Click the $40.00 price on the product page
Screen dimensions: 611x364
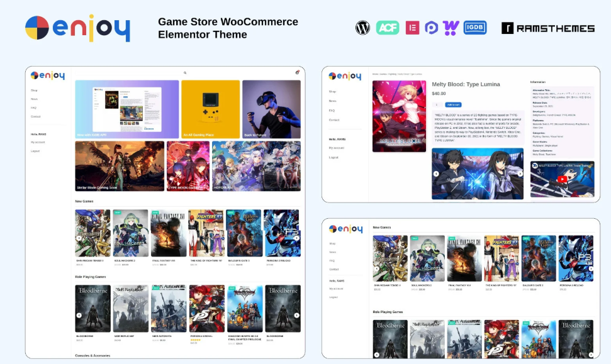[439, 94]
